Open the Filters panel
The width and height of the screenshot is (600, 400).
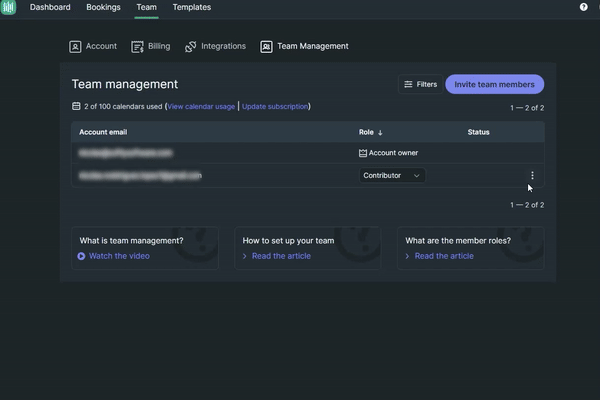(420, 84)
